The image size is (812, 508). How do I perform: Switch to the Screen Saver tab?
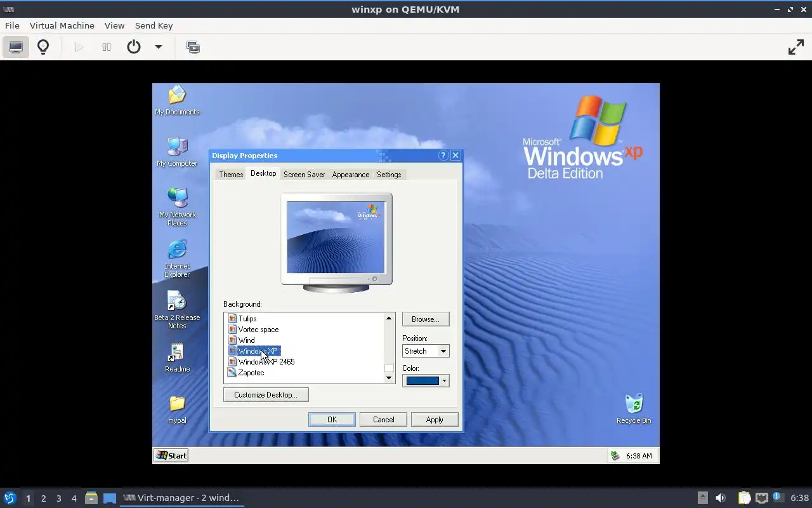[x=304, y=175]
